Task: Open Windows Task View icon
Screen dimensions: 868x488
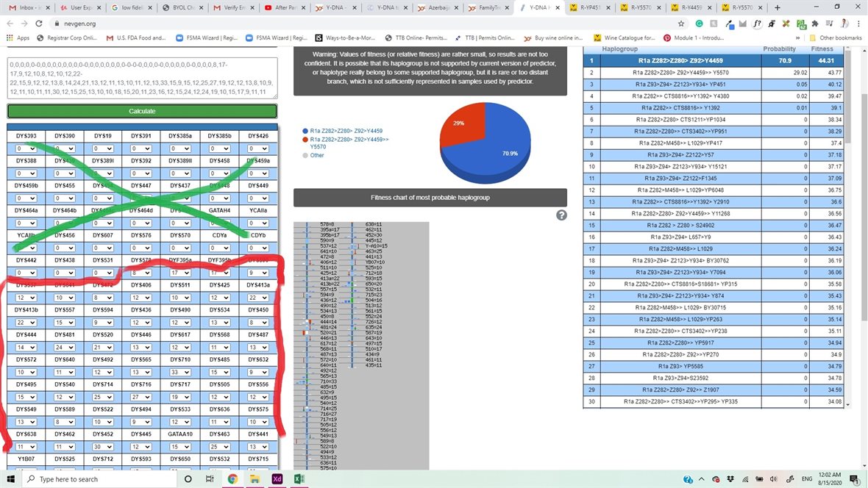Action: 210,478
